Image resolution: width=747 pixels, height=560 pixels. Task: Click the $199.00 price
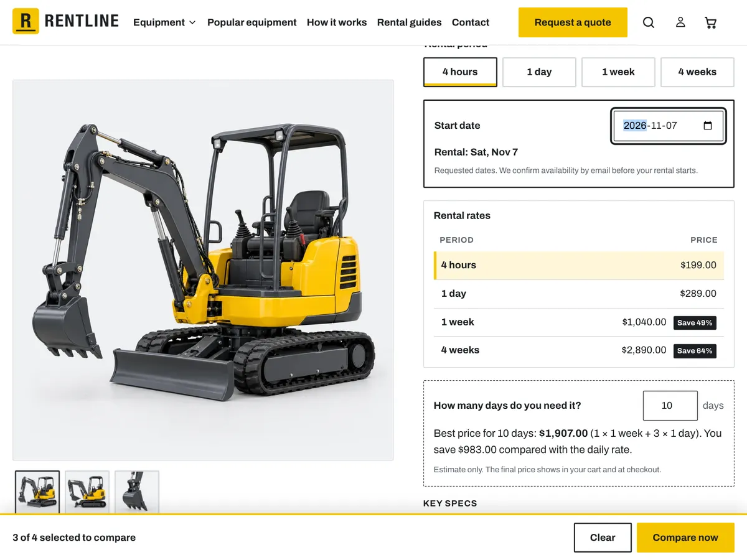pyautogui.click(x=698, y=265)
